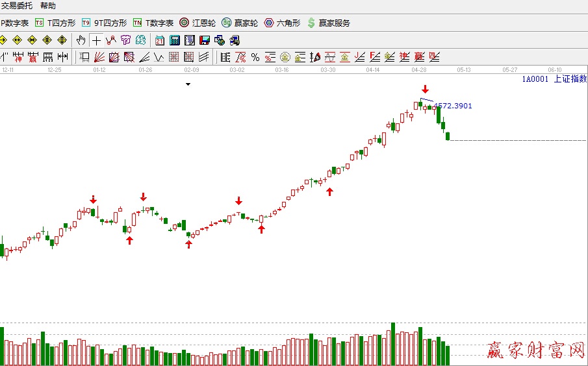The image size is (588, 366).
Task: Open the 赢家轮 tool
Action: pos(240,23)
